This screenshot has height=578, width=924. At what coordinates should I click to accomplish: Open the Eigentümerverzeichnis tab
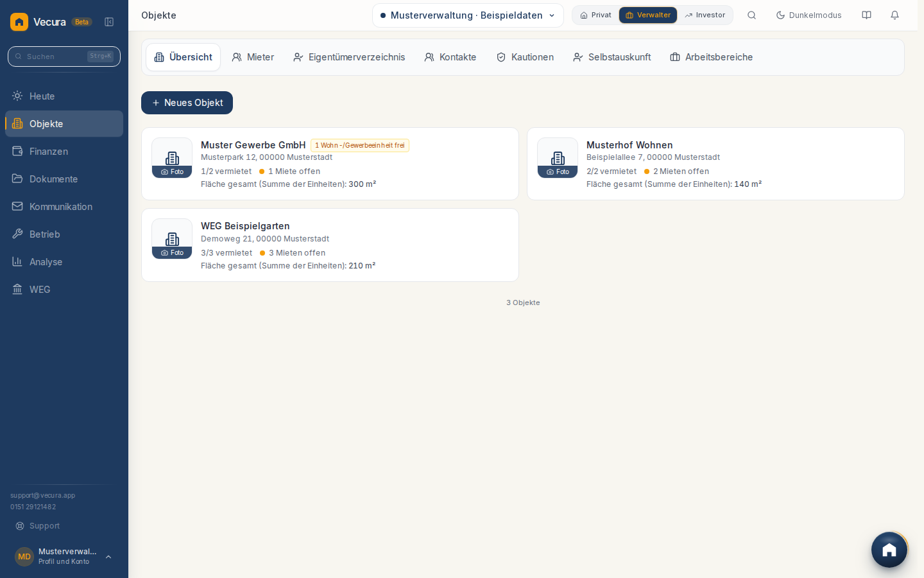pos(349,57)
